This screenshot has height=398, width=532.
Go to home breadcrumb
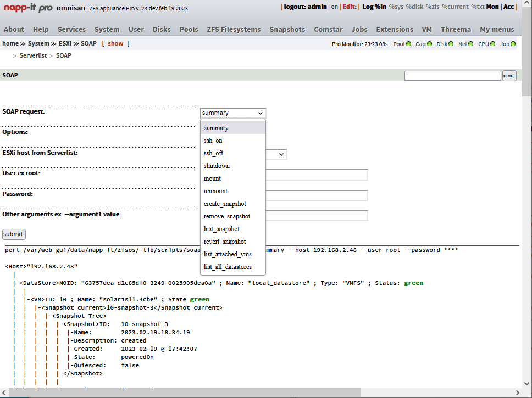[10, 43]
